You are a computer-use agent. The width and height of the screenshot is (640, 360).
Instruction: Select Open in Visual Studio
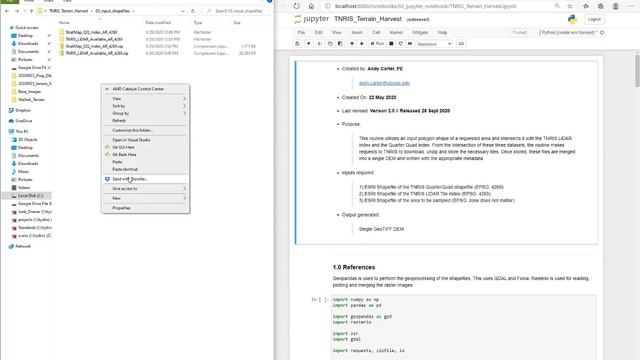145,140
